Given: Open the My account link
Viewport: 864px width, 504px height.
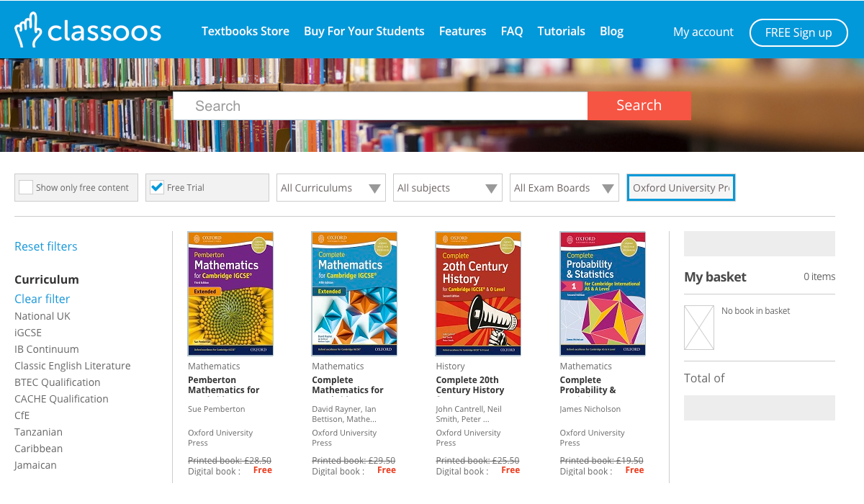Looking at the screenshot, I should (703, 32).
